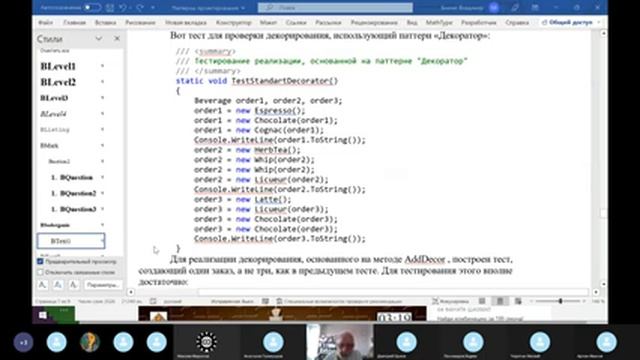
Task: Click the vertical scrollbar down arrow
Action: [x=604, y=284]
